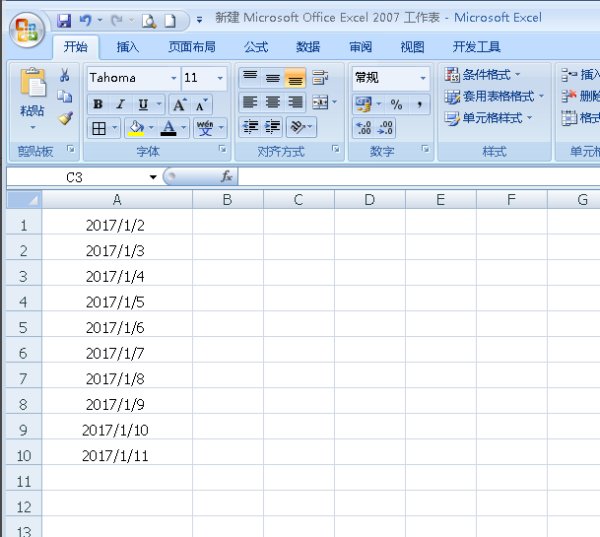Merge and center cells
The image size is (600, 537).
coord(320,102)
